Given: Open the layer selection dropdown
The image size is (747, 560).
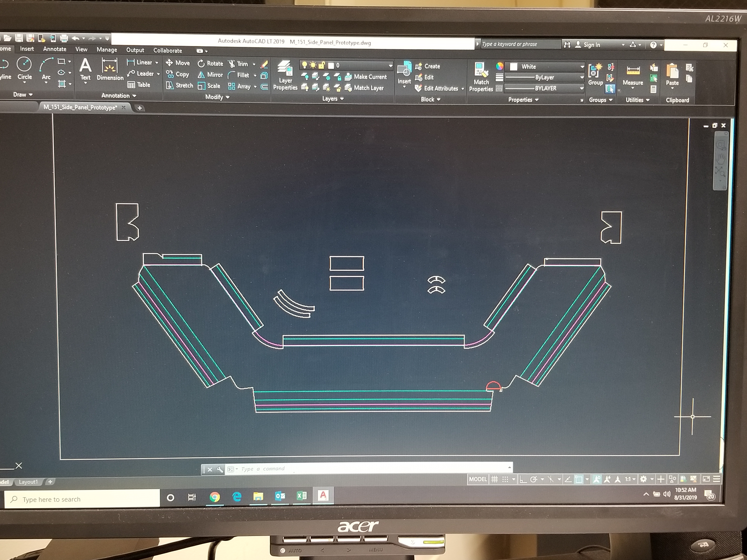Looking at the screenshot, I should click(390, 65).
